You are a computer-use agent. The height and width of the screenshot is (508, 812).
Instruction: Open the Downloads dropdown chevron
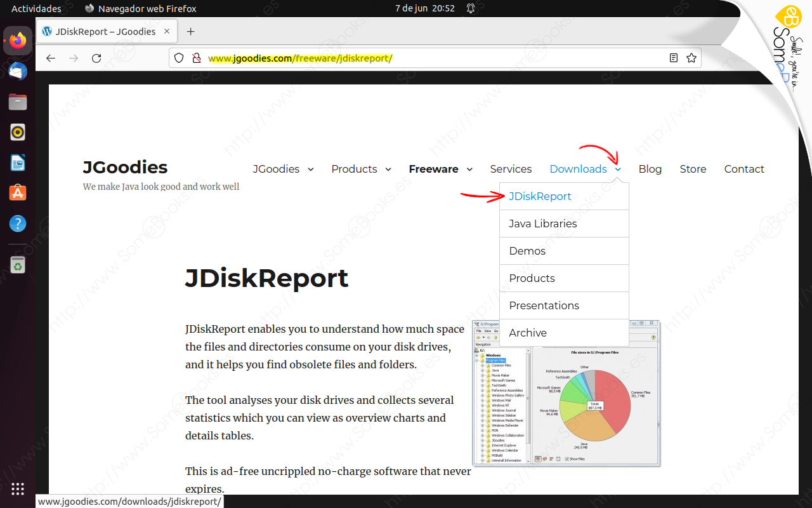[617, 170]
